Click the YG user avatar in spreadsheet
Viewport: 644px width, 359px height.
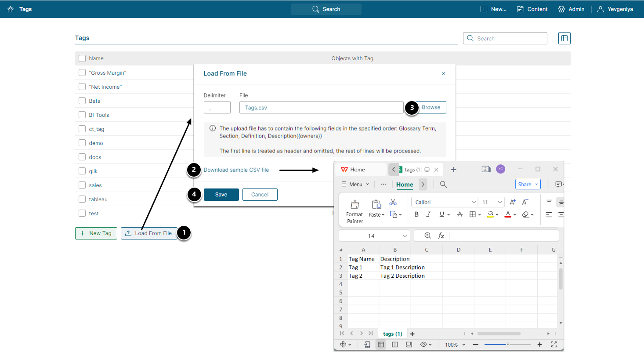coord(500,169)
